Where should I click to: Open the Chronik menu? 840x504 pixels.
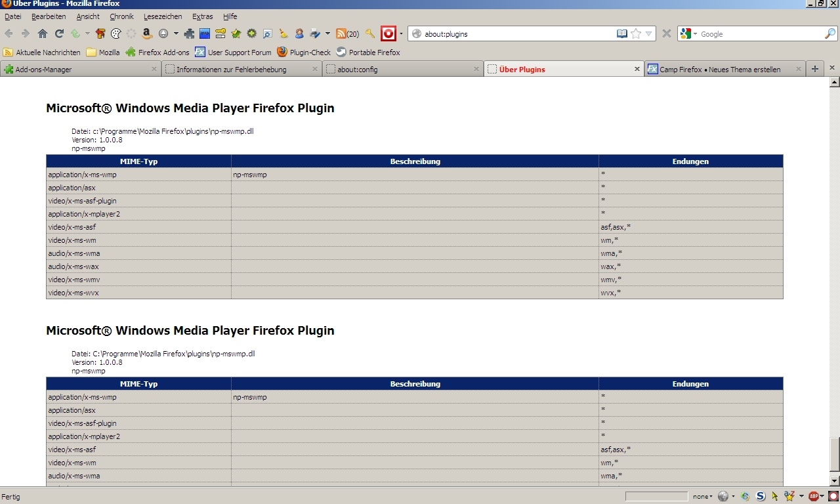pos(121,16)
